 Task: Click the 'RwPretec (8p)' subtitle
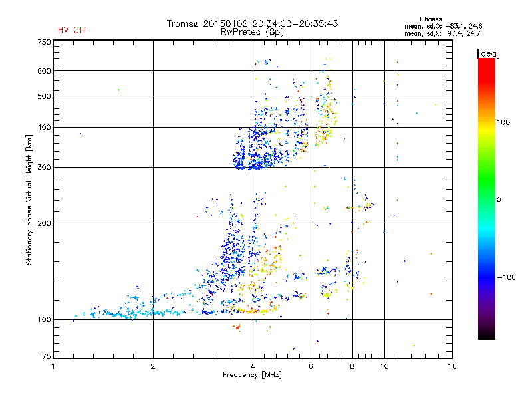(x=252, y=32)
